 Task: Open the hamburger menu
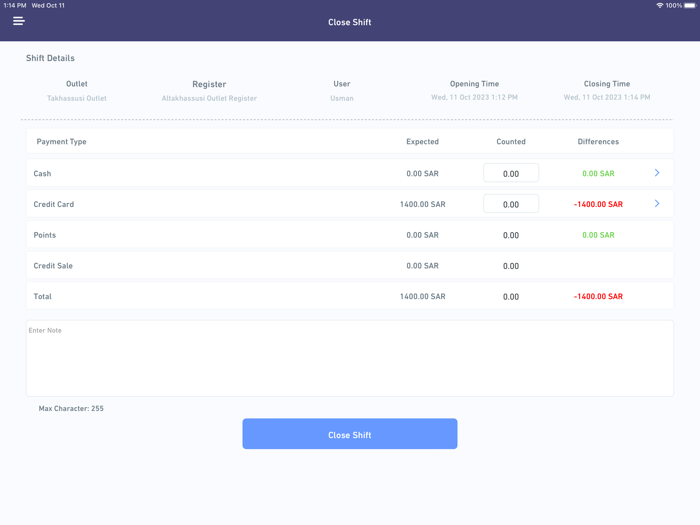(x=19, y=21)
